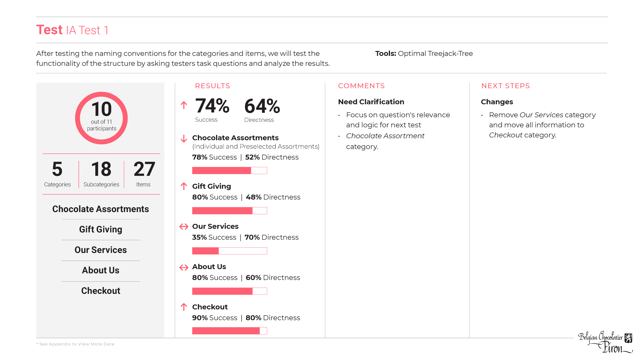Click the down arrow beside Chocolate Assortments result
The height and width of the screenshot is (362, 644).
(184, 138)
